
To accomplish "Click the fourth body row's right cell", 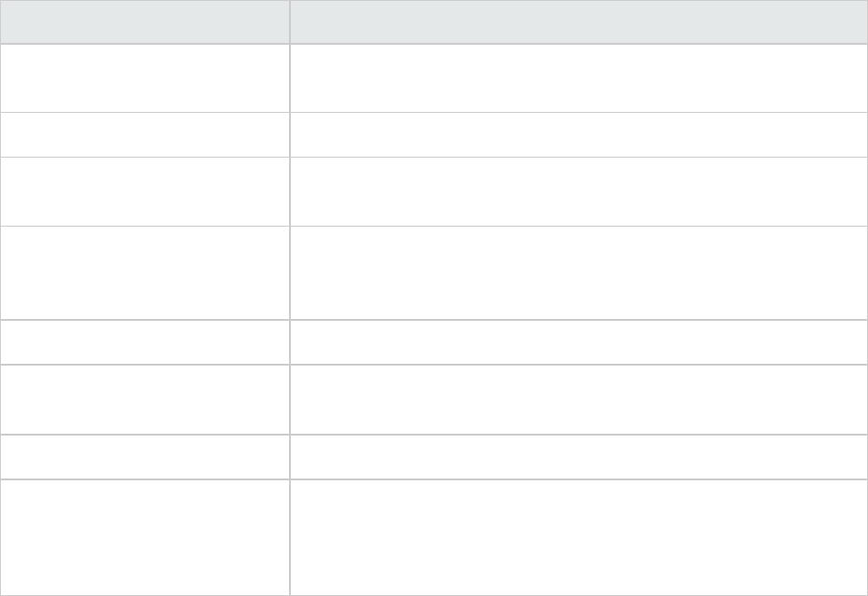I will pos(578,272).
